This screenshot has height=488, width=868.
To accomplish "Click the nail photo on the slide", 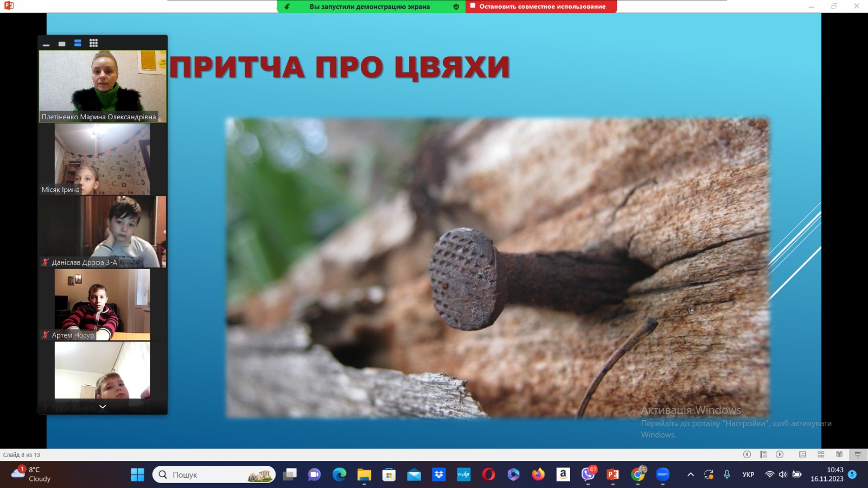I will (497, 267).
